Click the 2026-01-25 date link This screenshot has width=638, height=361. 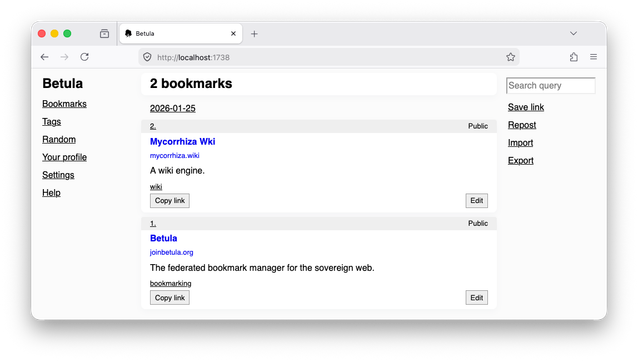tap(173, 108)
